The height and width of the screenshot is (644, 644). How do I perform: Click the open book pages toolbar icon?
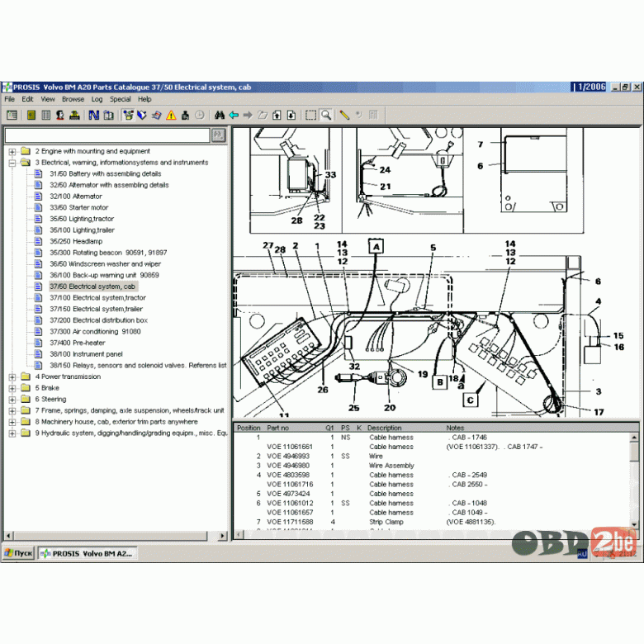pos(108,115)
